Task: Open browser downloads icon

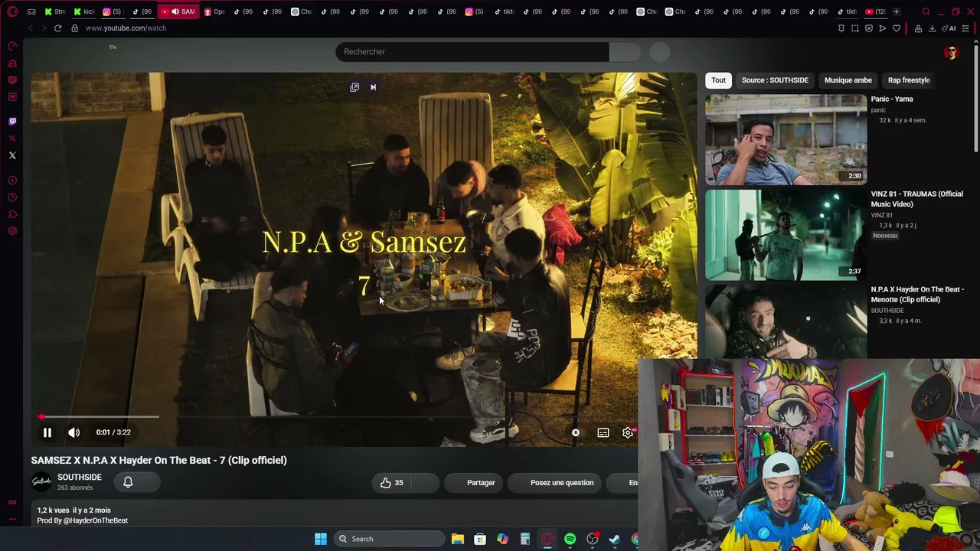Action: tap(932, 28)
